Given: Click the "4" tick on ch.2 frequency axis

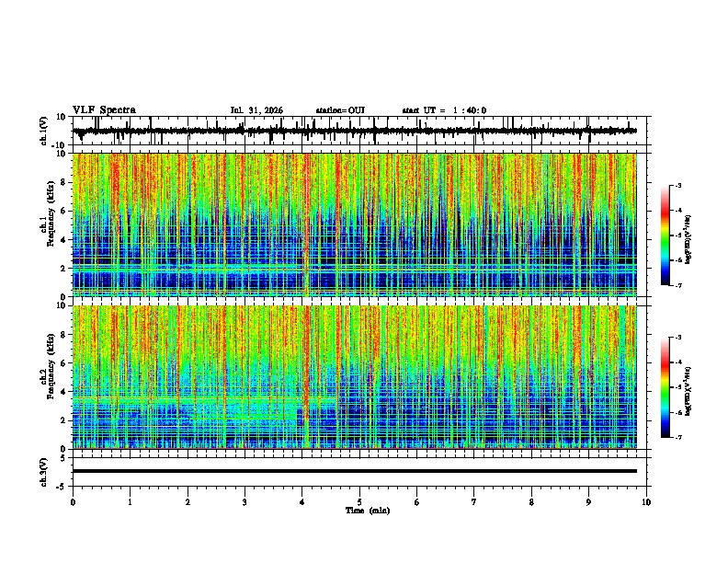Looking at the screenshot, I should pos(63,392).
